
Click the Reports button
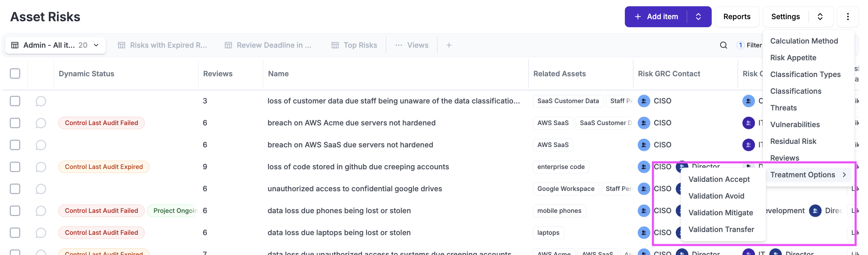pyautogui.click(x=736, y=17)
